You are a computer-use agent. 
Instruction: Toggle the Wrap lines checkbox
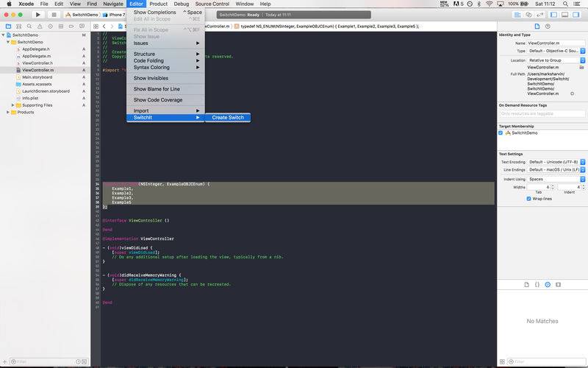(x=528, y=199)
